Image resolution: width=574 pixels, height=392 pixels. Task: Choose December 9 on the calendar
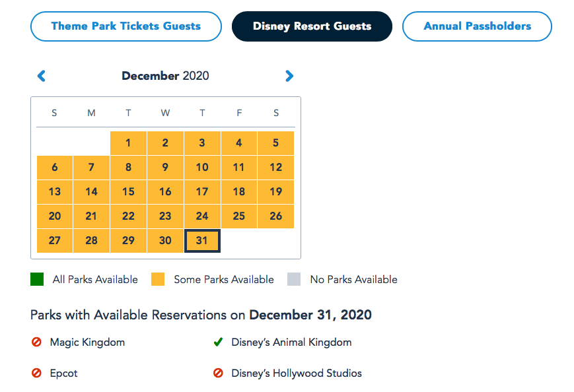coord(165,167)
